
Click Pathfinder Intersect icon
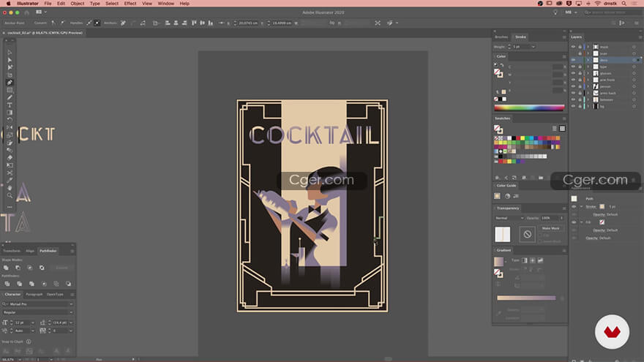tap(29, 268)
